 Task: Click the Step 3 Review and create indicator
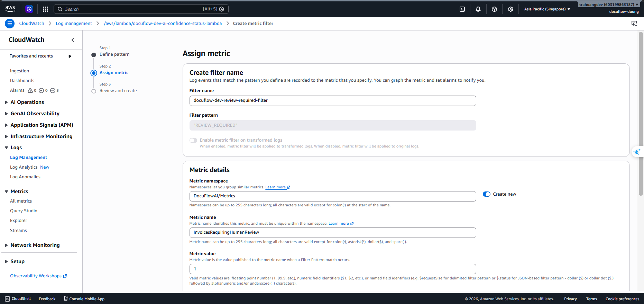click(x=94, y=91)
